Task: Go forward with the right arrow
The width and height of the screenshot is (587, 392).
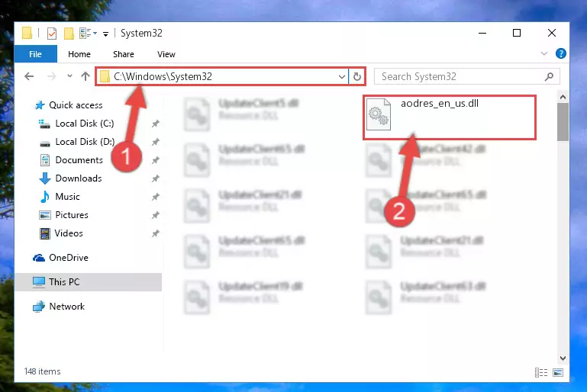Action: (x=51, y=76)
